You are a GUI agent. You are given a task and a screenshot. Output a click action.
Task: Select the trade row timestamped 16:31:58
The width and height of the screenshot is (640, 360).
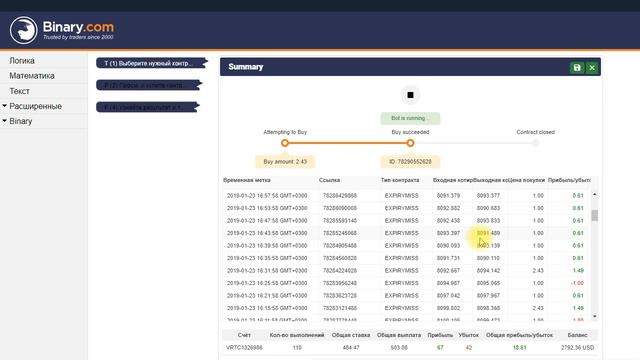tap(406, 271)
